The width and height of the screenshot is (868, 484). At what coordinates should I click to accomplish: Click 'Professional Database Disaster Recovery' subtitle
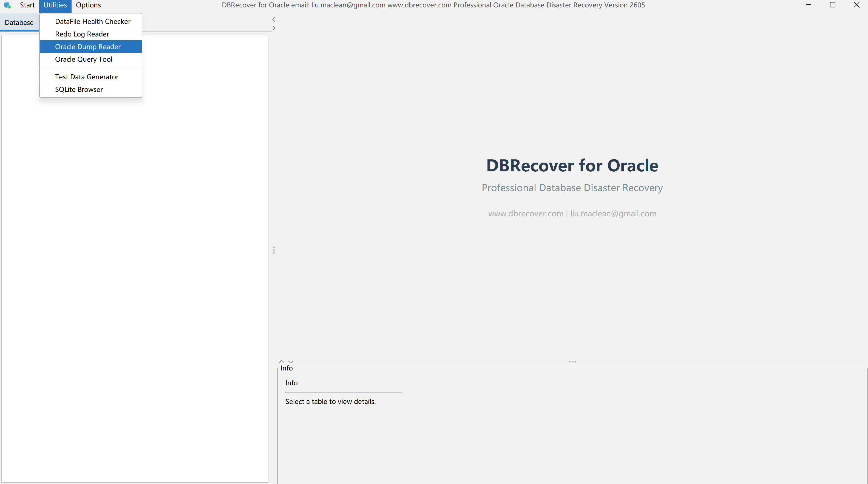click(x=572, y=187)
